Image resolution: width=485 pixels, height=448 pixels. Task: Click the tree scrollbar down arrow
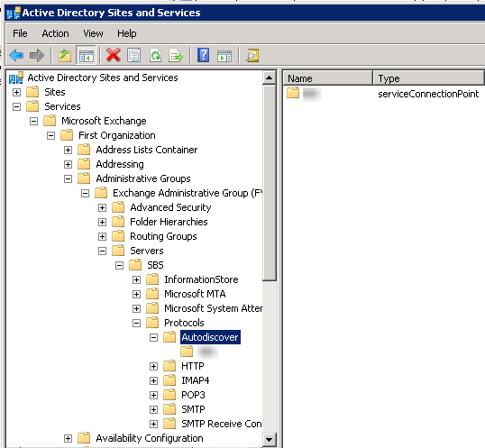point(270,439)
